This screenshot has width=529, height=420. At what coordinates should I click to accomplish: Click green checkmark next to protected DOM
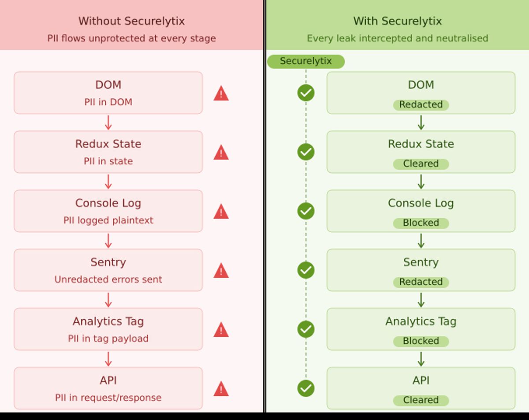click(306, 93)
